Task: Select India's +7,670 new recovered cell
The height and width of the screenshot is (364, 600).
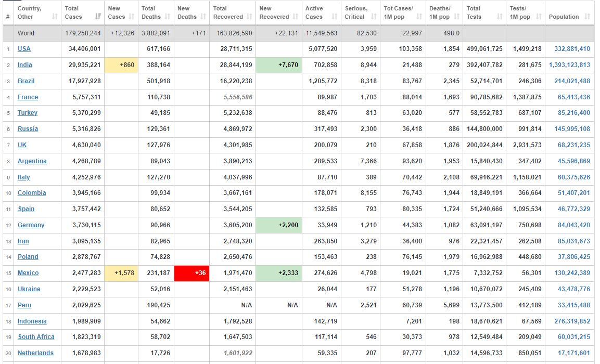Action: coord(279,64)
